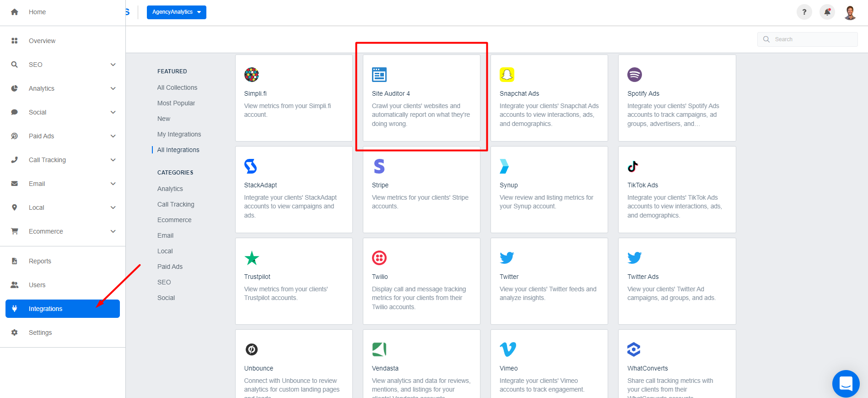Click the Simpli.fi logo icon
The width and height of the screenshot is (868, 398).
point(252,75)
